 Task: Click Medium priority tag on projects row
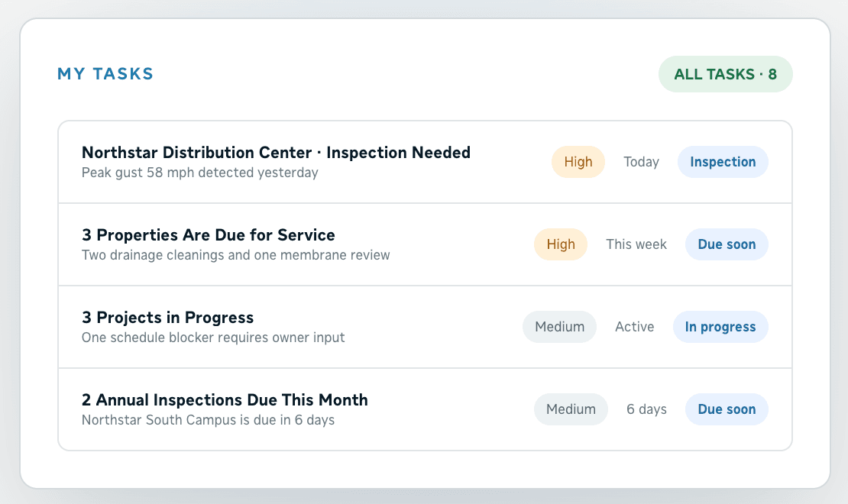pos(559,327)
